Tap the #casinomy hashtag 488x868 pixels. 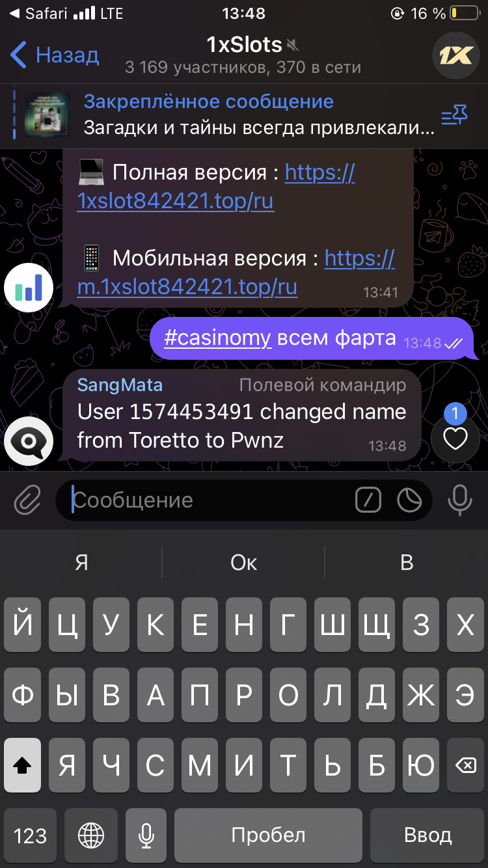click(x=217, y=338)
